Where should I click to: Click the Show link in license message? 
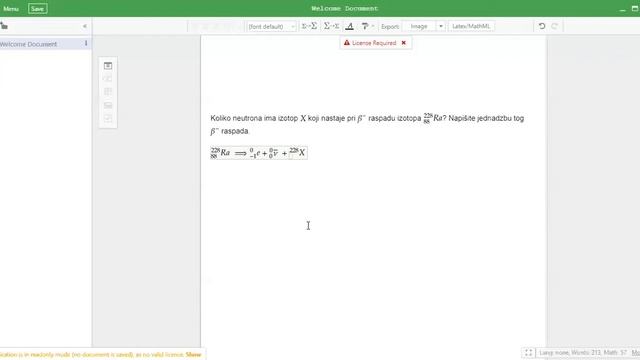(193, 355)
